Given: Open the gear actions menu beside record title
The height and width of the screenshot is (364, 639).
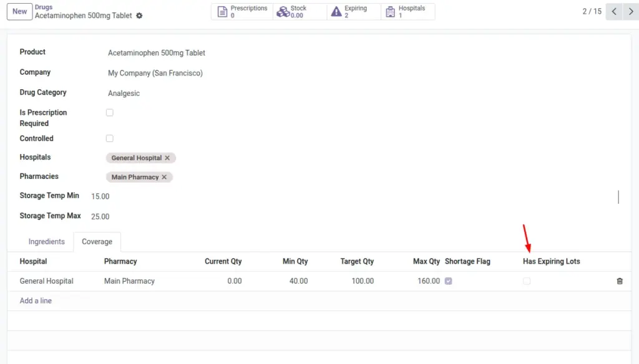Looking at the screenshot, I should [139, 16].
